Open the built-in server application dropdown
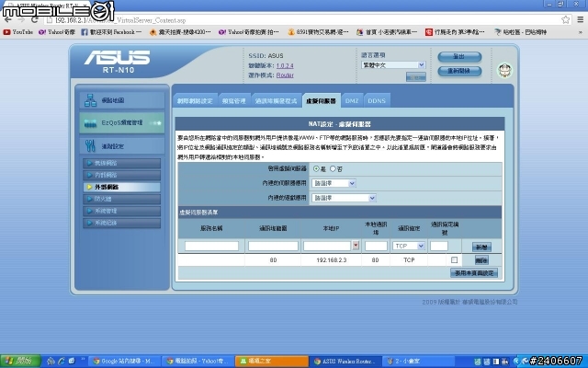588x368 pixels. (334, 183)
